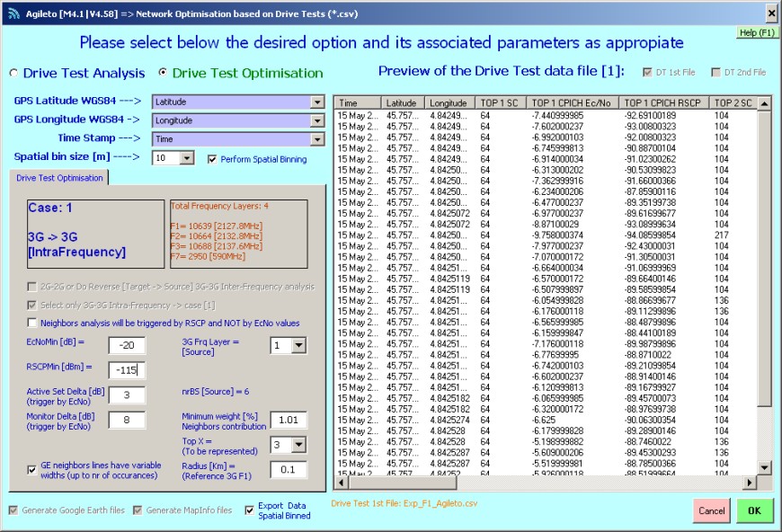
Task: Open the 3G Frq Layer source dropdown
Action: pyautogui.click(x=299, y=346)
